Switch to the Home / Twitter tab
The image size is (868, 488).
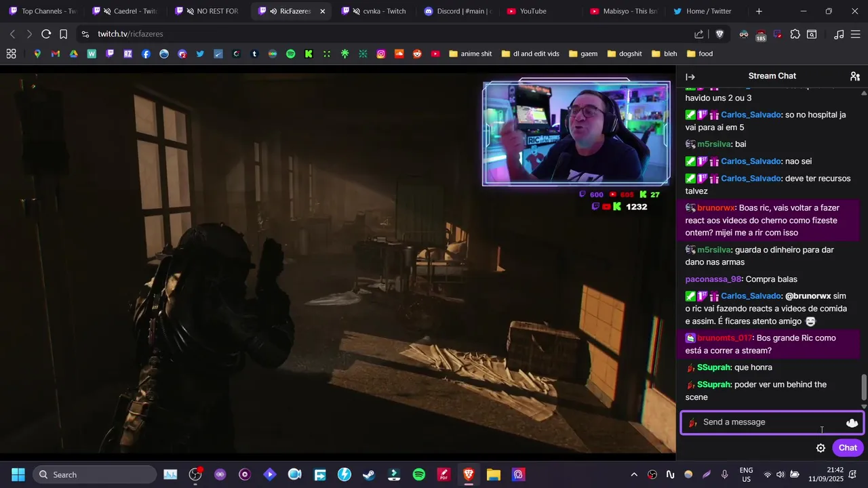[707, 11]
